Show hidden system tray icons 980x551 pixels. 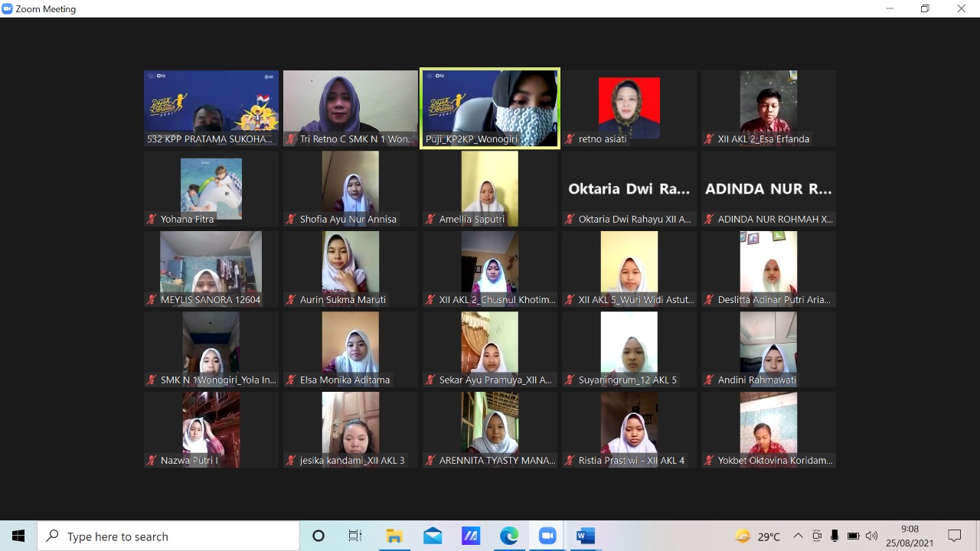click(798, 536)
